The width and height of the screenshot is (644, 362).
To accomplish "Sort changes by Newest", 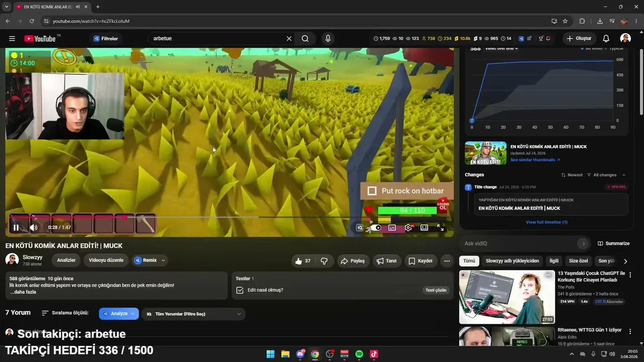I will coord(572,175).
